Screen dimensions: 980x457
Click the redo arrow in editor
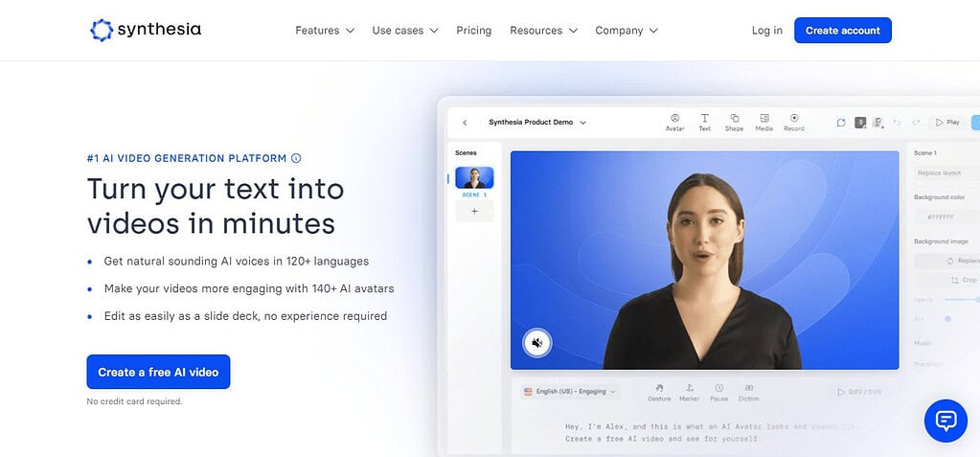916,123
